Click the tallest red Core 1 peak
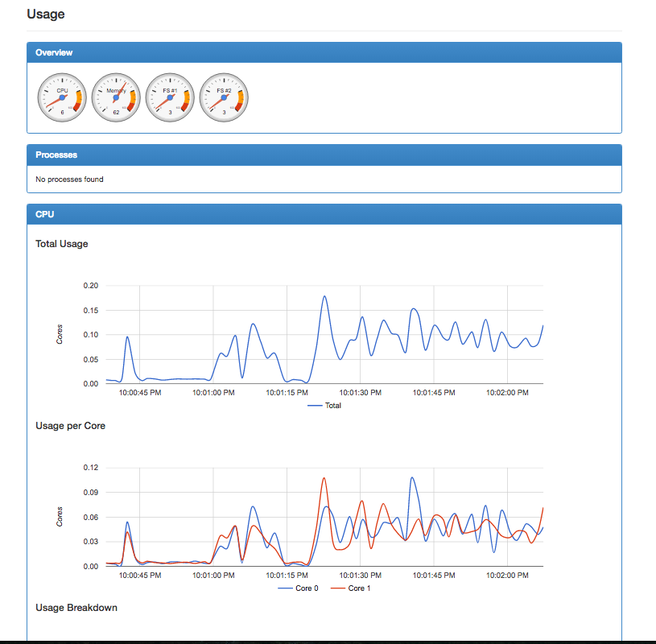This screenshot has height=644, width=656. 324,478
